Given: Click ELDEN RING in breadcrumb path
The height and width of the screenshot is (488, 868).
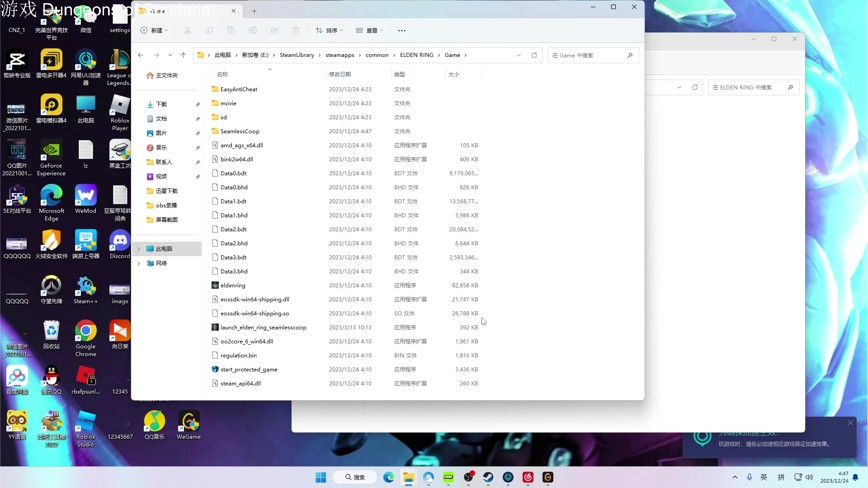Looking at the screenshot, I should (x=416, y=55).
